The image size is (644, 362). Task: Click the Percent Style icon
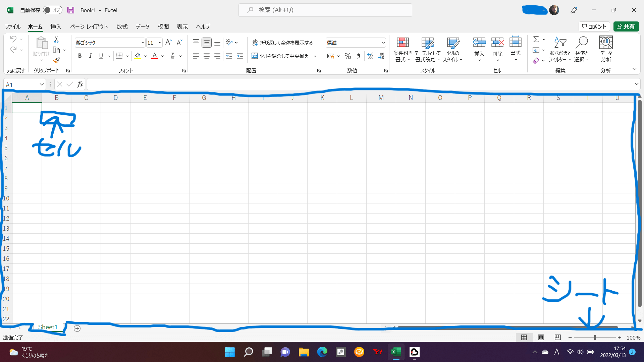click(348, 56)
